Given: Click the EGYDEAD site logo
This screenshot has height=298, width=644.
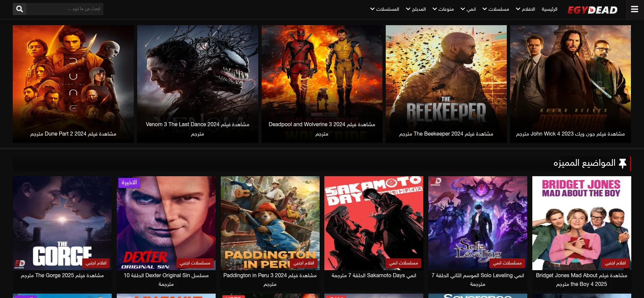Looking at the screenshot, I should click(592, 10).
